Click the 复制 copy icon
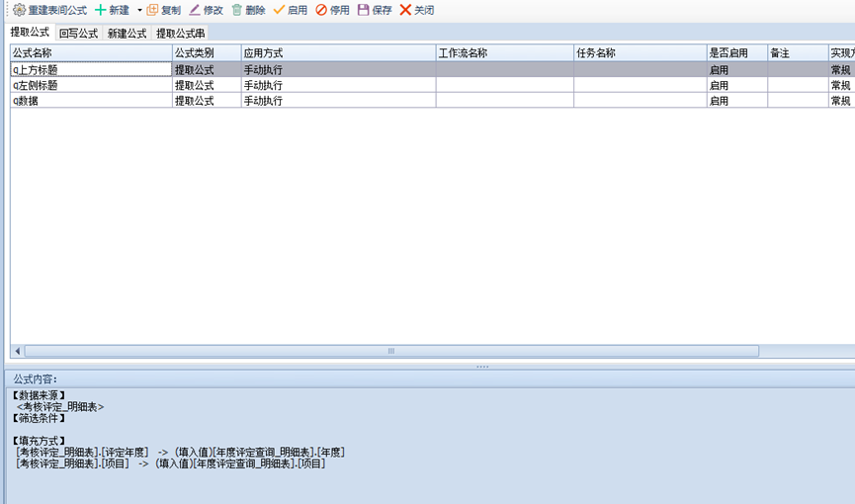The image size is (855, 504). click(x=152, y=10)
